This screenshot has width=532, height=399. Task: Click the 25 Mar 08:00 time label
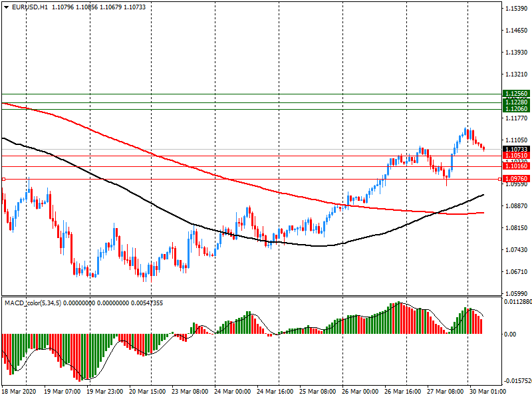[318, 392]
